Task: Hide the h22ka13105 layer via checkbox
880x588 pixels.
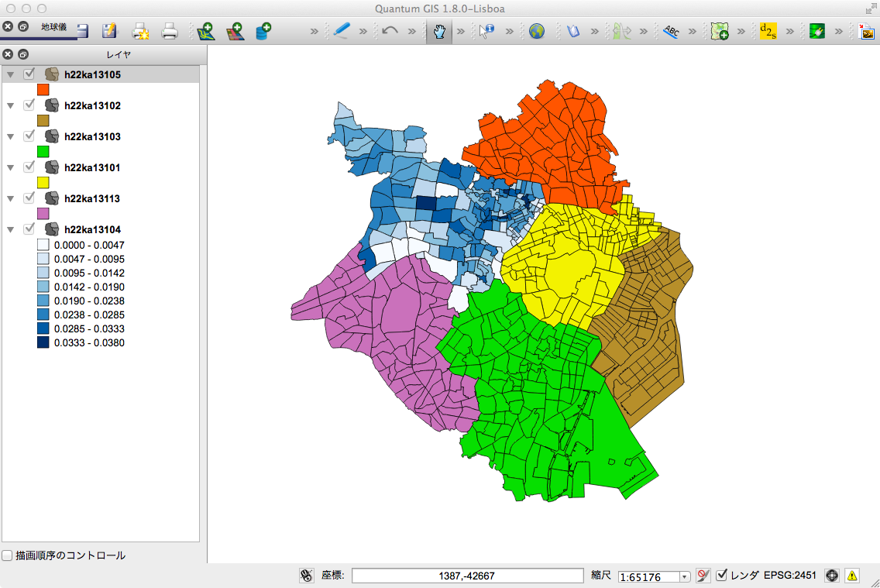Action: [29, 74]
